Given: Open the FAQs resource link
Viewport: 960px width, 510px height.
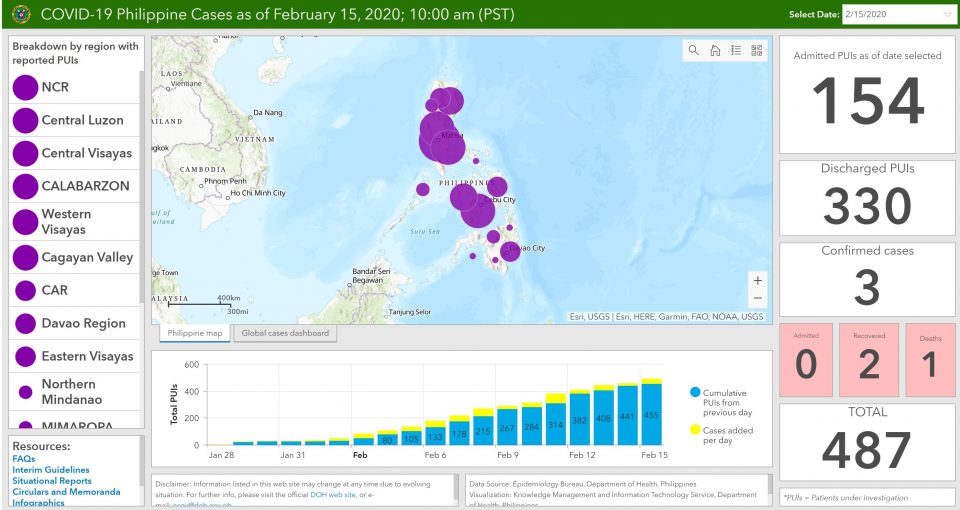Looking at the screenshot, I should coord(24,458).
